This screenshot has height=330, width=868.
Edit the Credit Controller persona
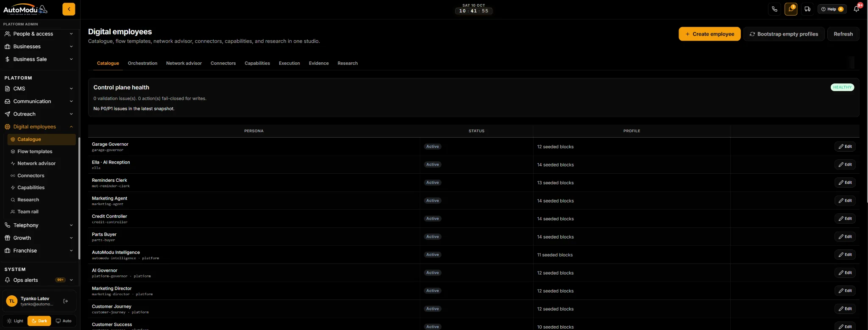point(845,219)
